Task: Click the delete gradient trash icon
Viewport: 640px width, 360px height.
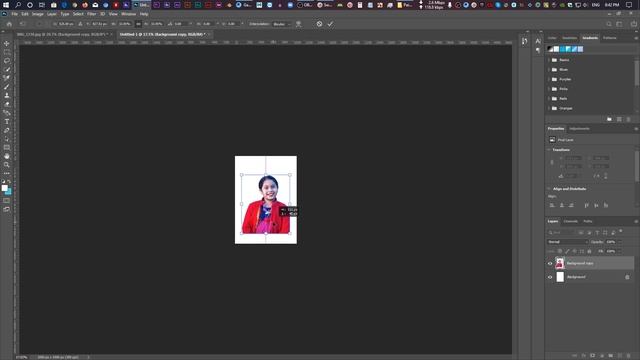Action: tap(628, 119)
